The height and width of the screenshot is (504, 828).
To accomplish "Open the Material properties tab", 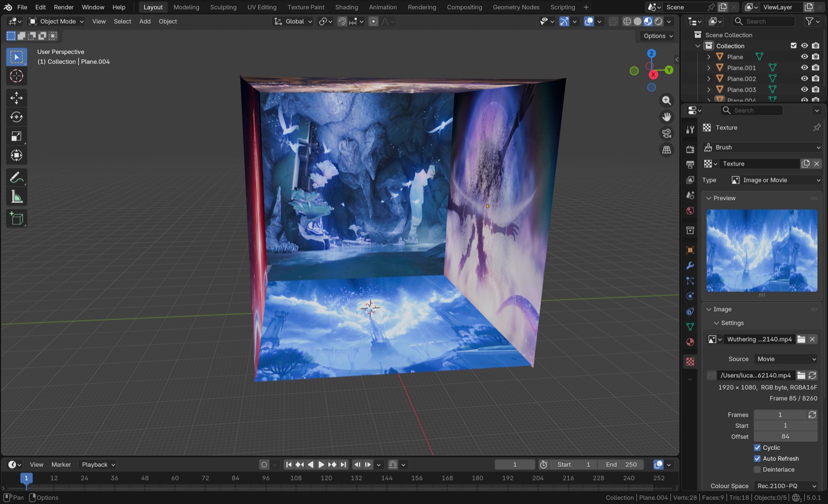I will coord(690,342).
